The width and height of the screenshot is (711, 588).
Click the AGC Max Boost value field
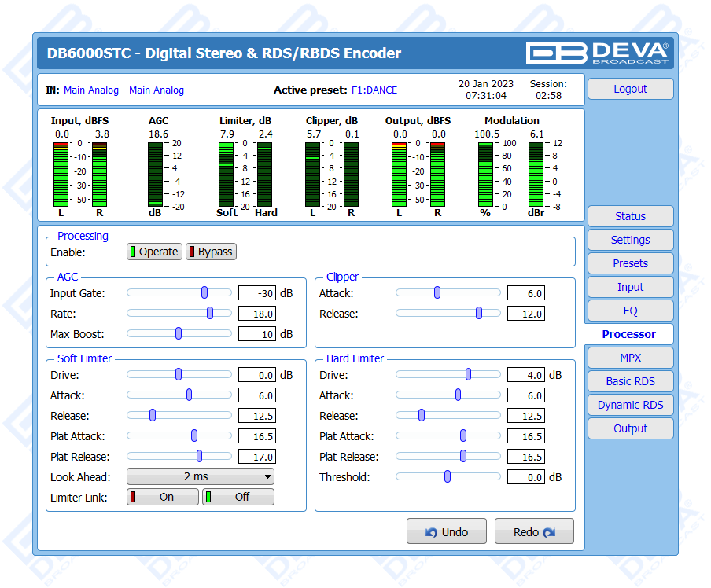tap(256, 334)
